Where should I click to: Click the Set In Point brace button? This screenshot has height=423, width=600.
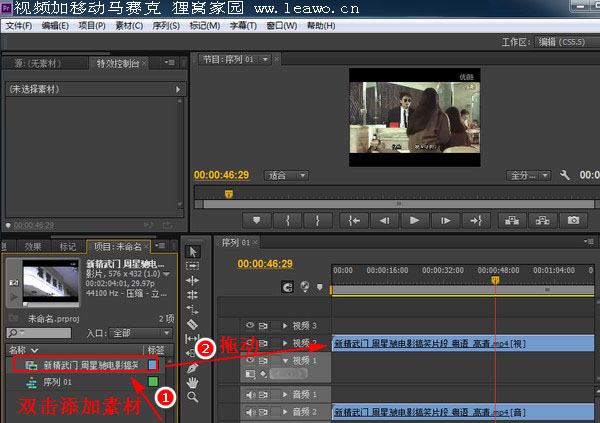288,220
